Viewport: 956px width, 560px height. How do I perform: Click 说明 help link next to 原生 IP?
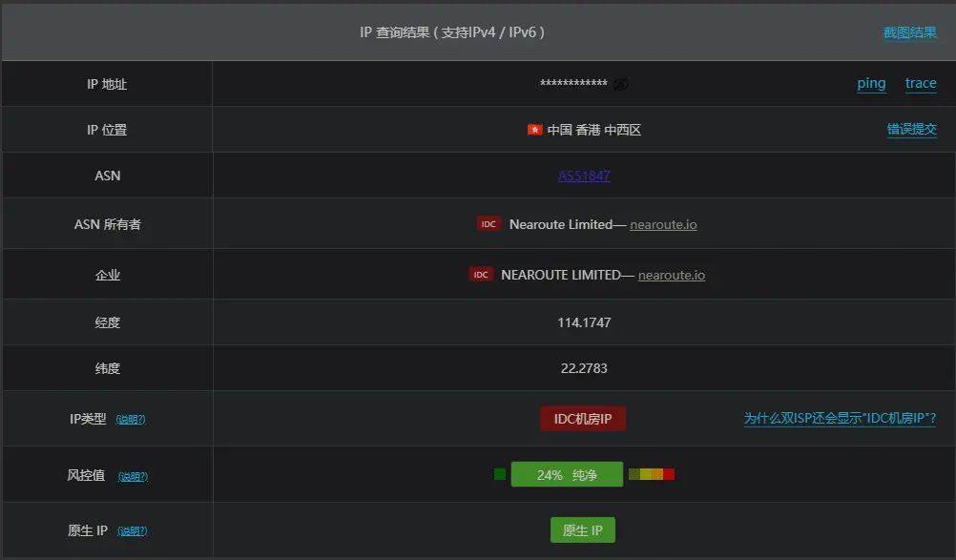[x=133, y=531]
